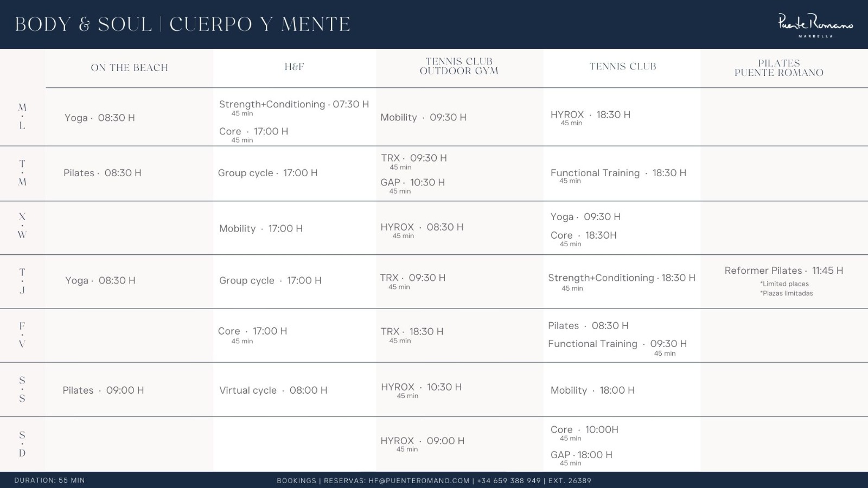The width and height of the screenshot is (868, 488).
Task: Click the Saturday Pilates 09:00 H class
Action: (103, 390)
